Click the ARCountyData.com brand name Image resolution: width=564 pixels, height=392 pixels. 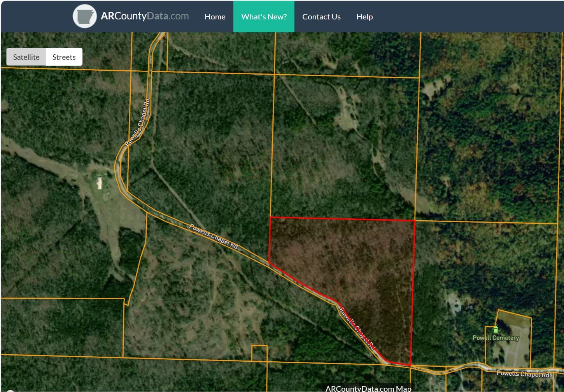tap(145, 16)
